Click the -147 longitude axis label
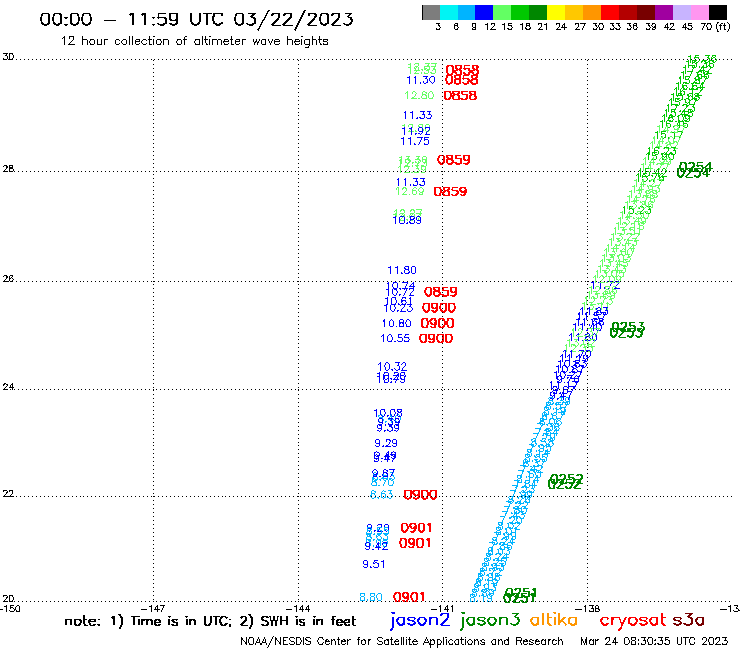This screenshot has height=650, width=740. pyautogui.click(x=153, y=609)
